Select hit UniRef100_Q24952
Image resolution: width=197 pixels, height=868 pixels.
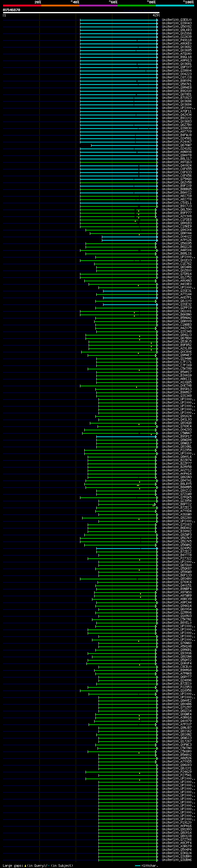(x=176, y=548)
